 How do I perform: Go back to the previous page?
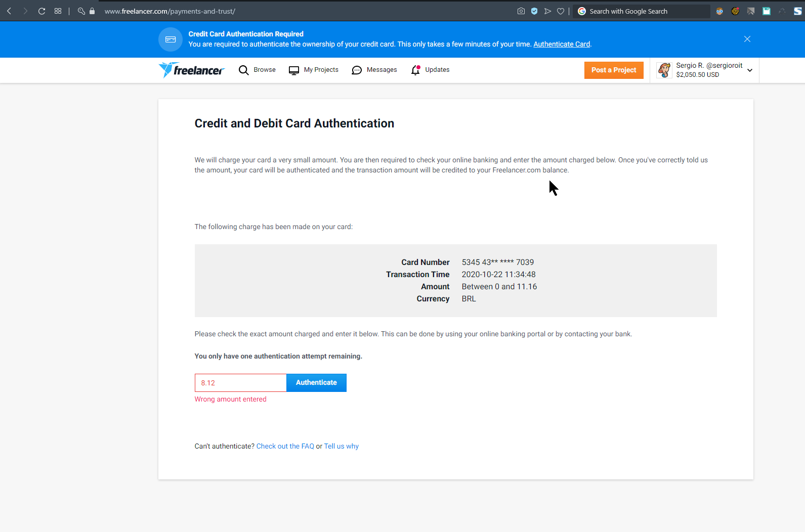[9, 11]
